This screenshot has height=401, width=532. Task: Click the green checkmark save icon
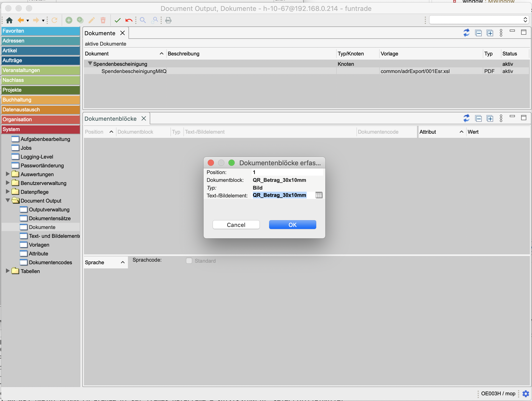[x=118, y=20]
